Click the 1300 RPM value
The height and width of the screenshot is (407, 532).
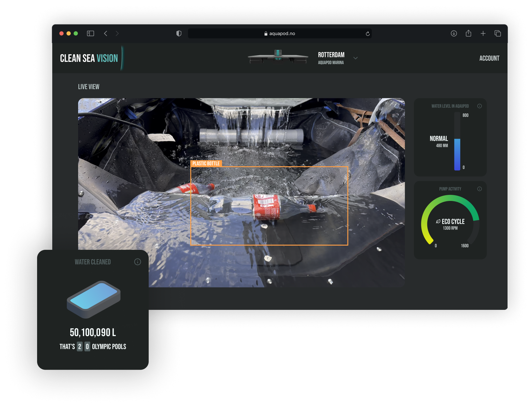450,228
